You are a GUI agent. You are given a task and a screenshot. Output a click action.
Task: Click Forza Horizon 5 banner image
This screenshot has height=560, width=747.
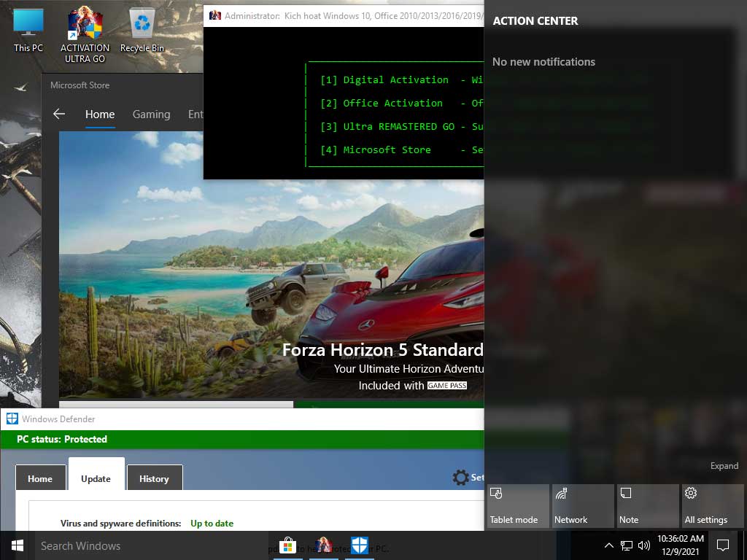271,264
